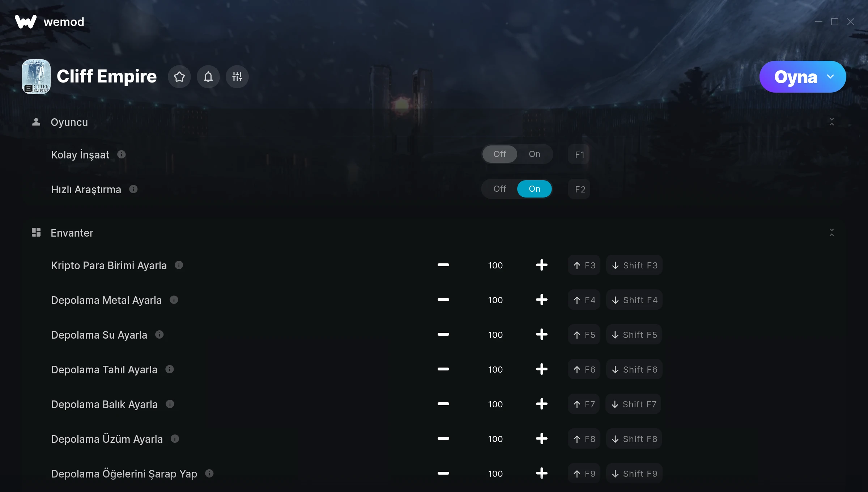
Task: Decrease Depolama Tahıl Ayarla with minus
Action: [443, 369]
